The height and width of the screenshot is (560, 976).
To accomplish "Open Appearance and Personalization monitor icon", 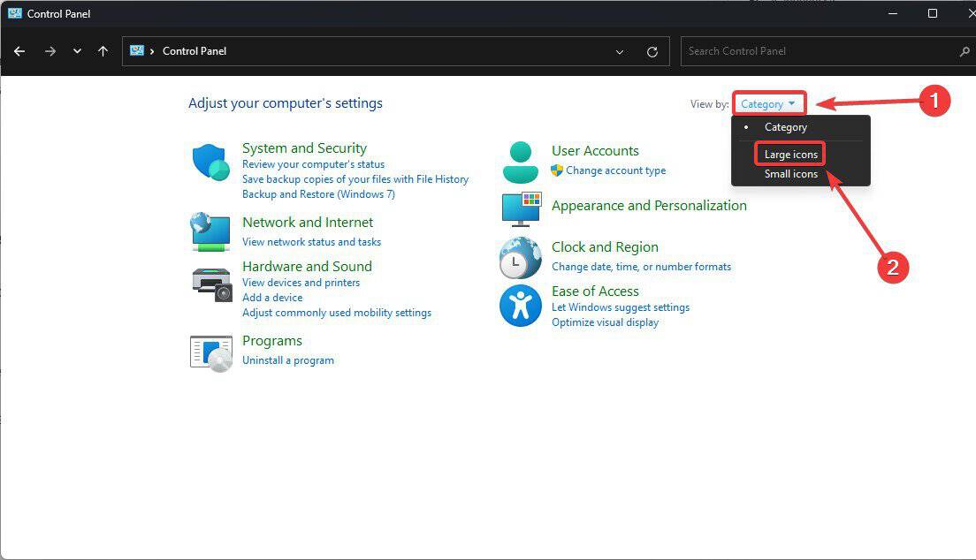I will click(x=522, y=209).
